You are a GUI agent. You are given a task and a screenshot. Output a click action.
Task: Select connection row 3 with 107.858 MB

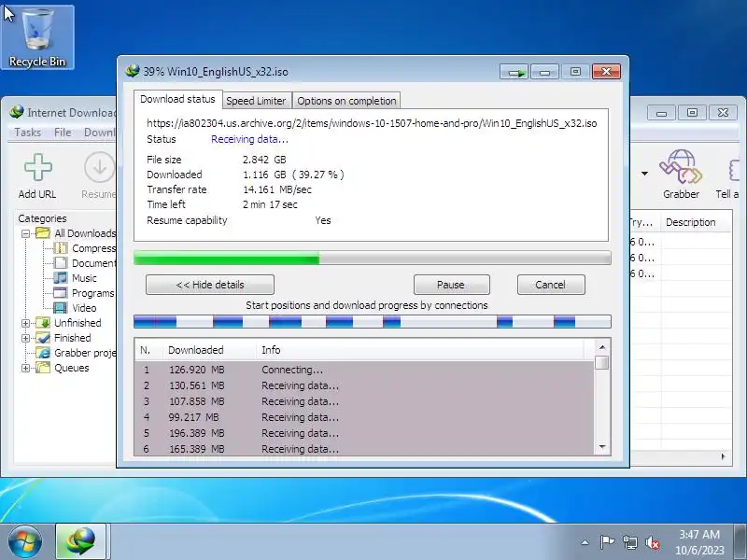pyautogui.click(x=364, y=401)
